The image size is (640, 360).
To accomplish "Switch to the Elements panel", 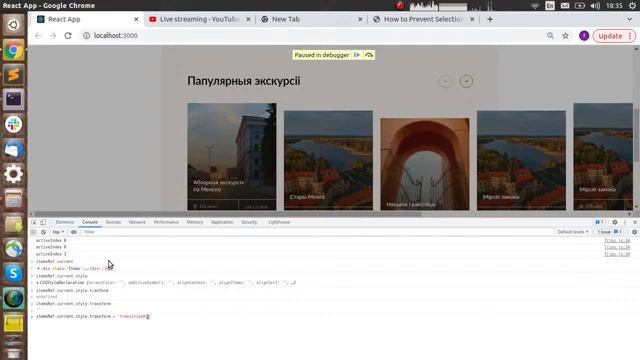I will click(64, 222).
